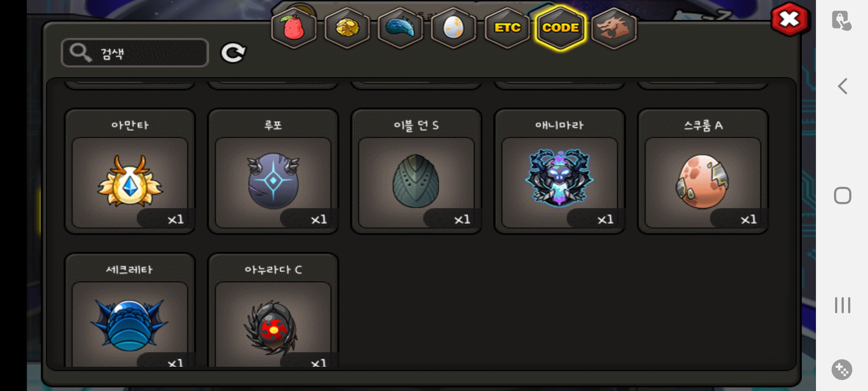Switch to the ETC tab
This screenshot has height=391, width=868.
pyautogui.click(x=507, y=28)
